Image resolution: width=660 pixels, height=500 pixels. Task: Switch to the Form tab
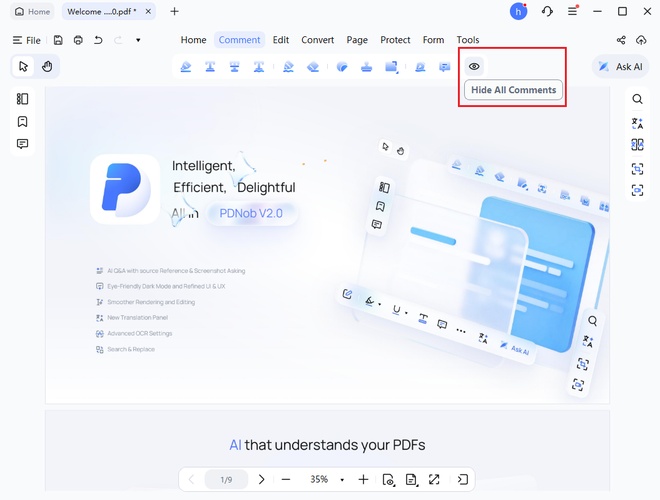tap(433, 40)
